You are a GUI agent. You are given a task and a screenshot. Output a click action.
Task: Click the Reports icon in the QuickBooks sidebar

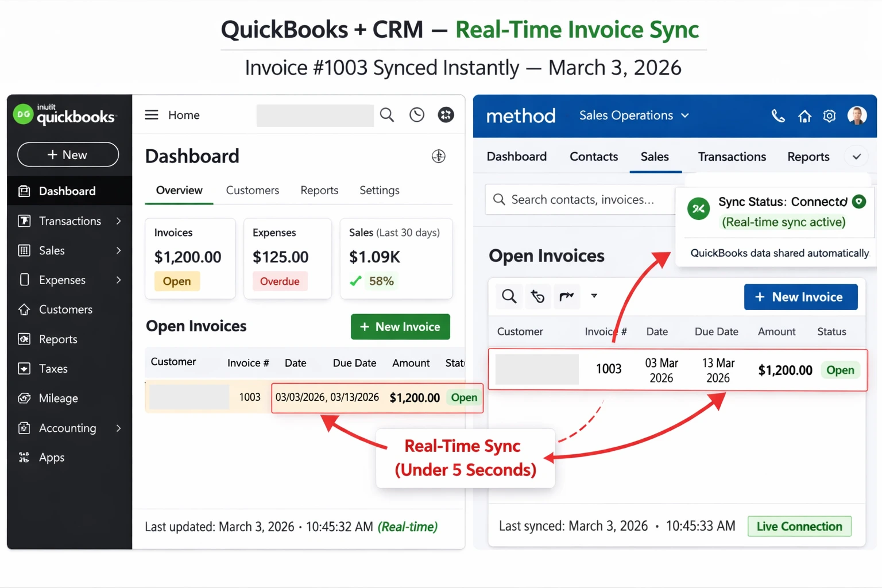click(24, 339)
